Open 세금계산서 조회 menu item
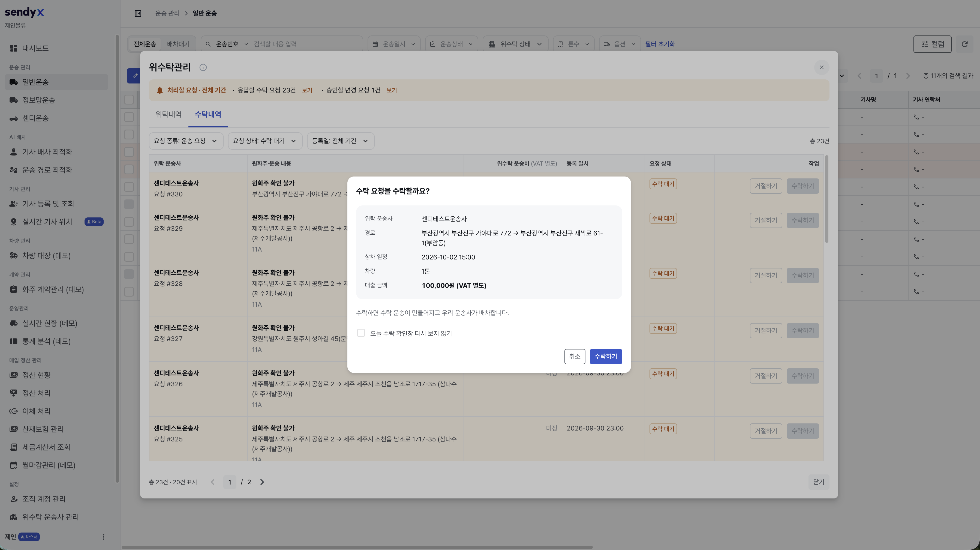 click(x=56, y=447)
